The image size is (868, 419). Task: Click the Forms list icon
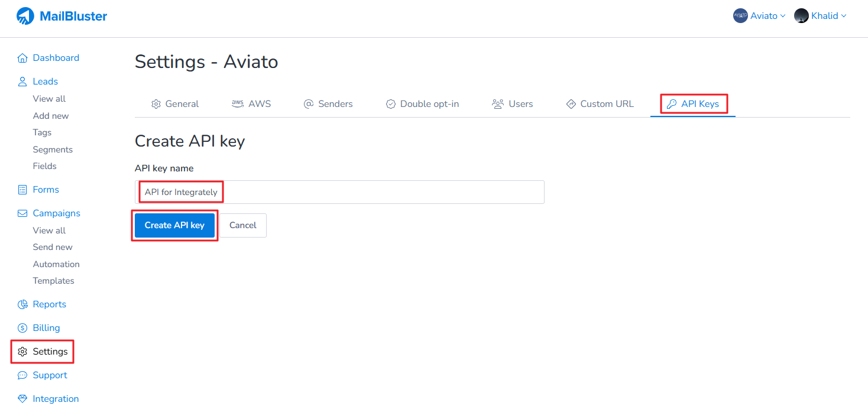tap(22, 190)
